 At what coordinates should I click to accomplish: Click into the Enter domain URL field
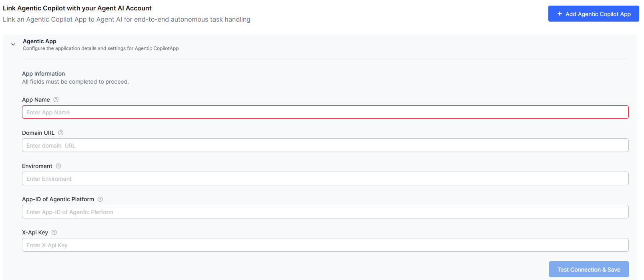(x=325, y=146)
